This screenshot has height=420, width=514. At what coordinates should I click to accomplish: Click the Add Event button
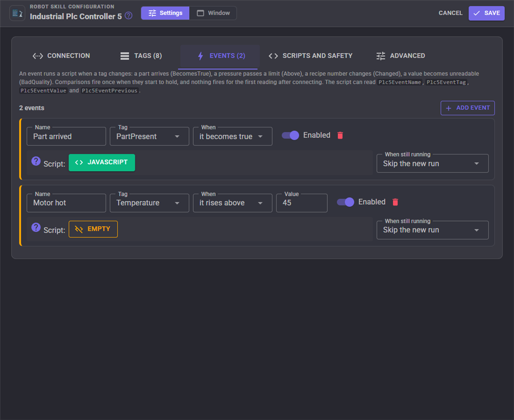(x=467, y=108)
